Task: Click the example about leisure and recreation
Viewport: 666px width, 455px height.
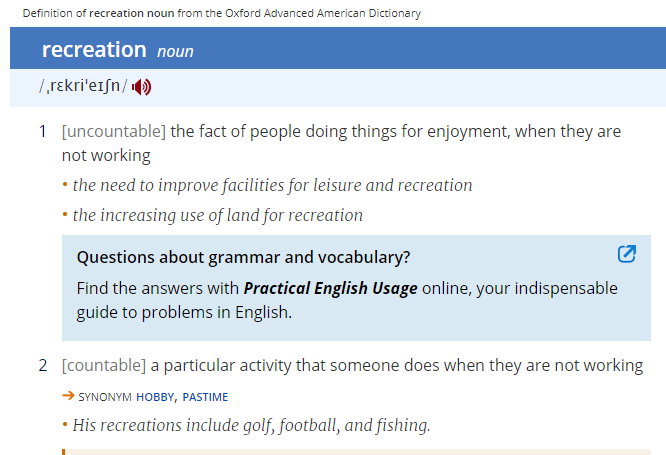Action: [272, 186]
